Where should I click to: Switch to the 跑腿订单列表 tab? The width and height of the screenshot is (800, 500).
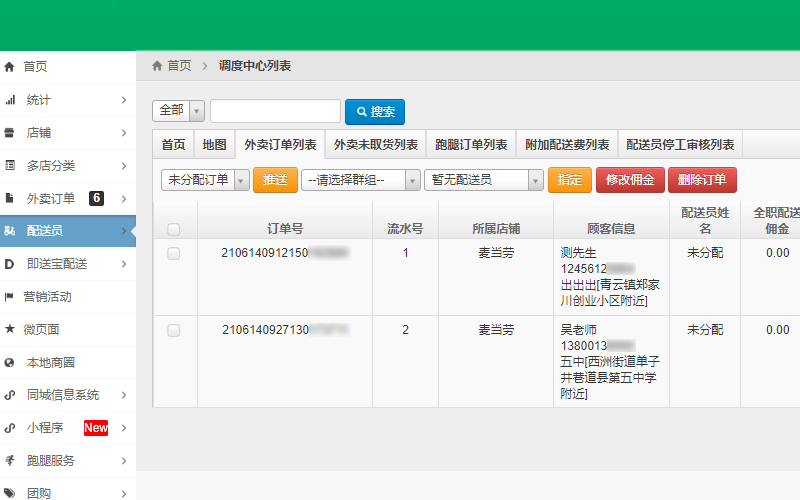(471, 144)
